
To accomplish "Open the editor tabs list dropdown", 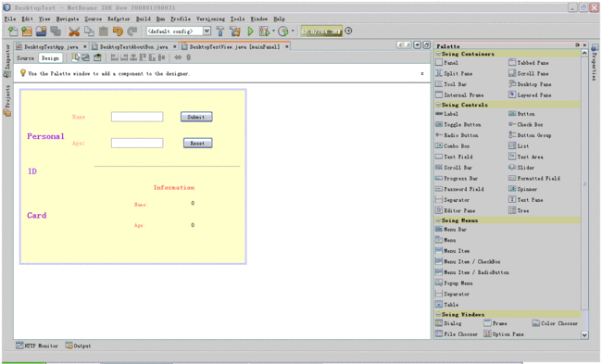I will [418, 45].
